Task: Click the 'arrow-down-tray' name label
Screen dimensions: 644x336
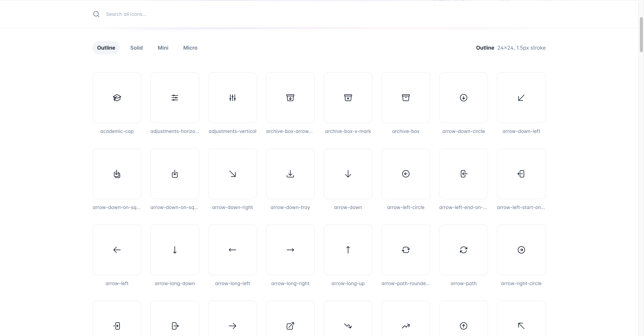Action: [x=290, y=207]
